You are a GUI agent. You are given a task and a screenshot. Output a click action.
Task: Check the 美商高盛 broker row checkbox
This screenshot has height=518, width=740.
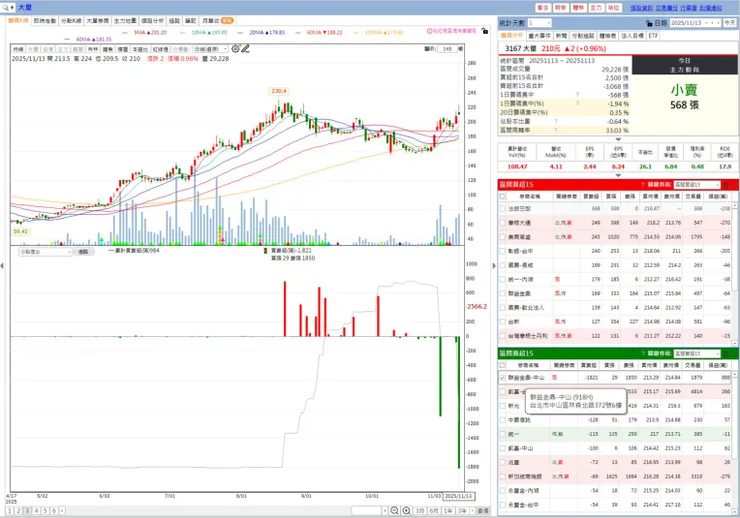[503, 237]
